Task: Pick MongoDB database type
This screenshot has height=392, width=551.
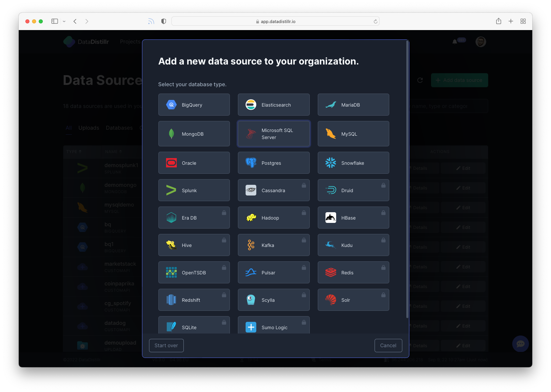Action: click(194, 134)
